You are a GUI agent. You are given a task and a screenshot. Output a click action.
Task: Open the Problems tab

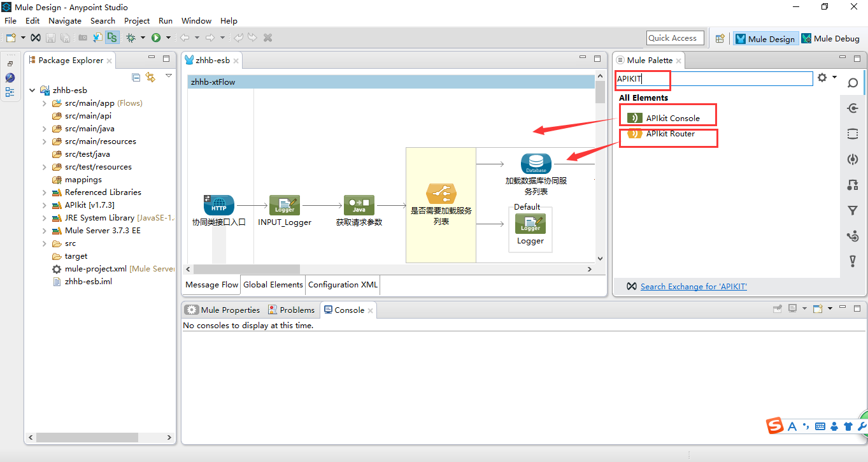(x=291, y=310)
